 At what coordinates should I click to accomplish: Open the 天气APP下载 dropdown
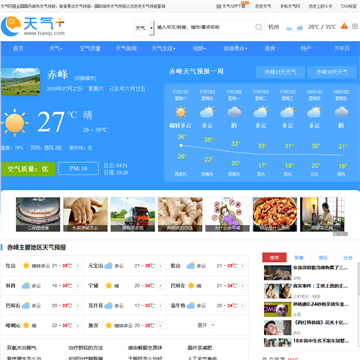[233, 6]
